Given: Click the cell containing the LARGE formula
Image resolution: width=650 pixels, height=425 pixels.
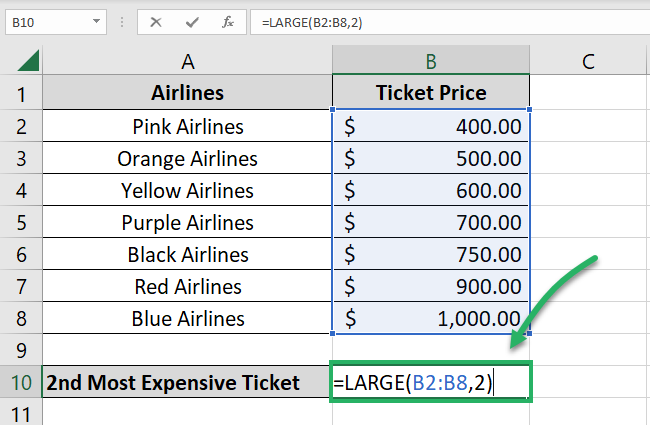Looking at the screenshot, I should tap(430, 383).
